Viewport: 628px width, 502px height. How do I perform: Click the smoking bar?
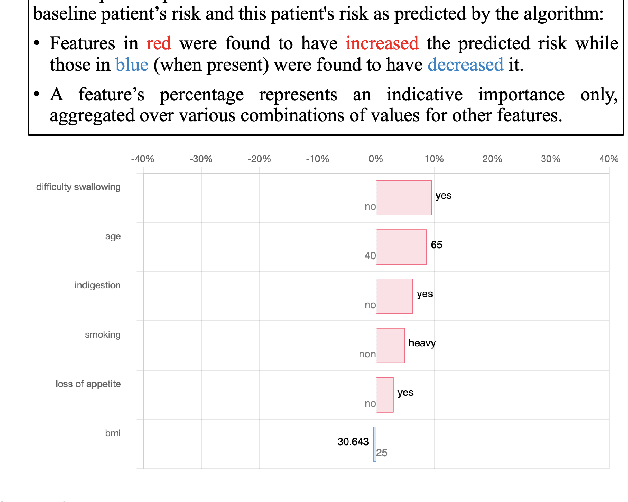(x=390, y=345)
